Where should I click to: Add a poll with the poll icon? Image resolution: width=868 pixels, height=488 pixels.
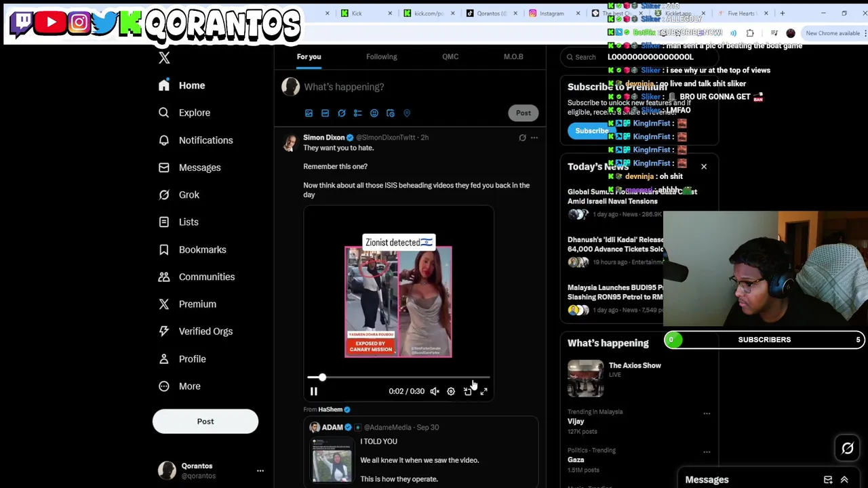[357, 113]
